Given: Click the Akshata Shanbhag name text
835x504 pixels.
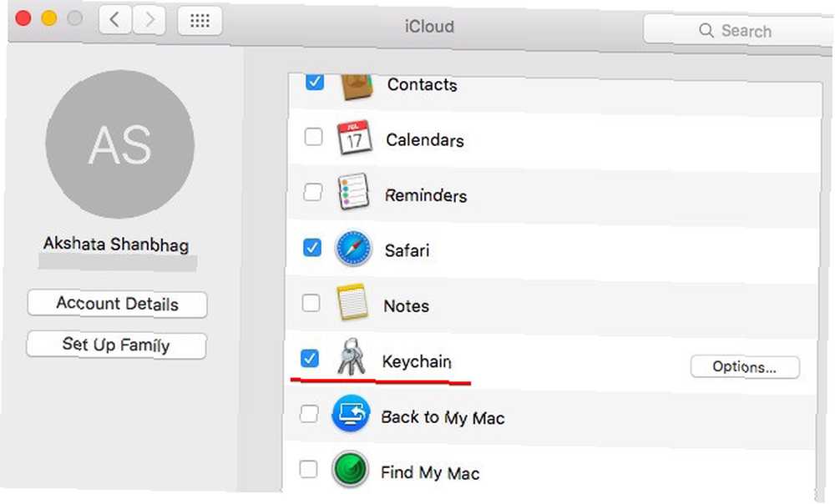Looking at the screenshot, I should (116, 244).
